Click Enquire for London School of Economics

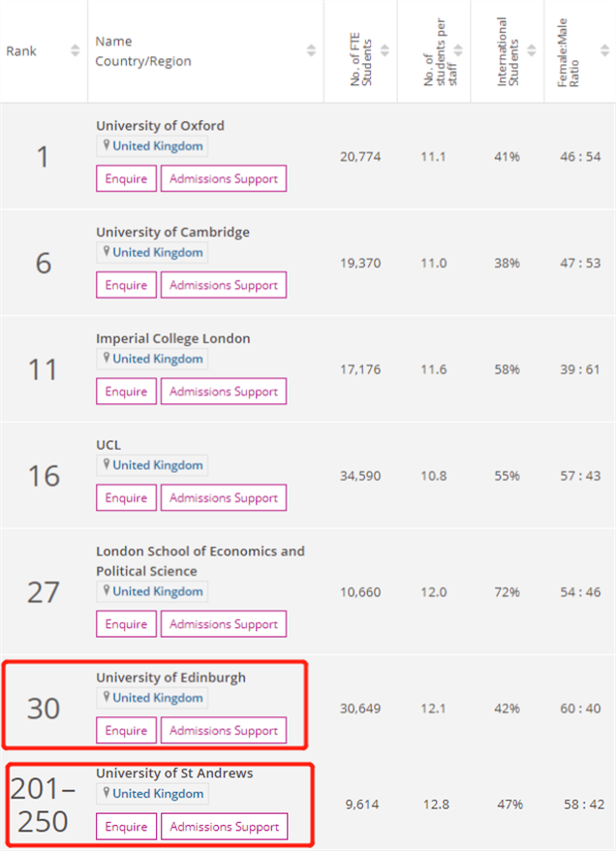[x=126, y=624]
